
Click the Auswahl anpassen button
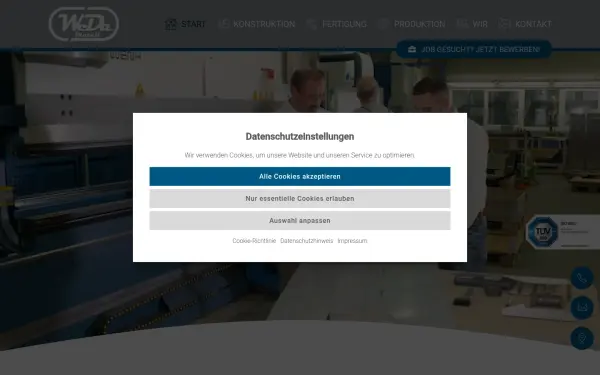(x=300, y=221)
